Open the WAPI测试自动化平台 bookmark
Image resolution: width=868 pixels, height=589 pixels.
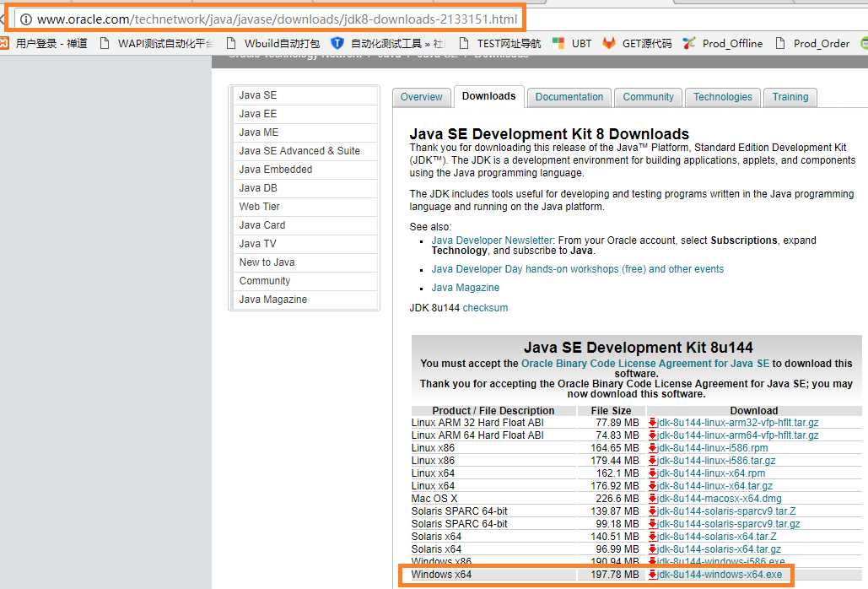pos(157,43)
